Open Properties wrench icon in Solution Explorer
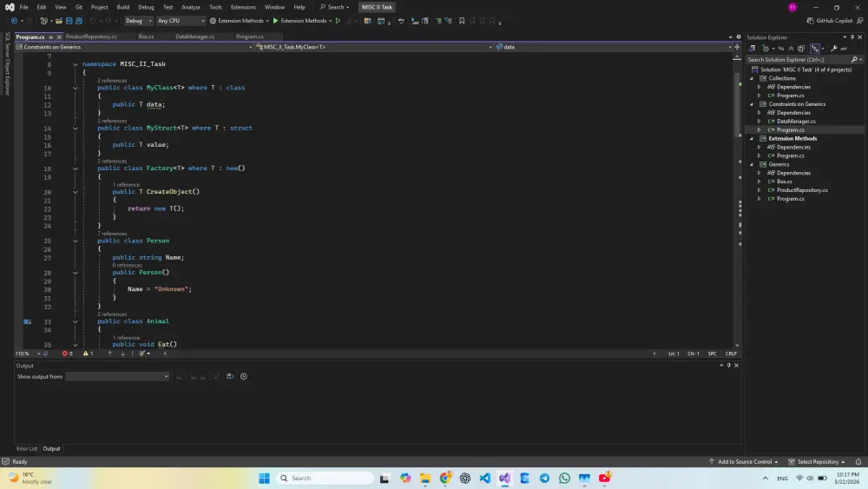The width and height of the screenshot is (868, 489). point(834,48)
